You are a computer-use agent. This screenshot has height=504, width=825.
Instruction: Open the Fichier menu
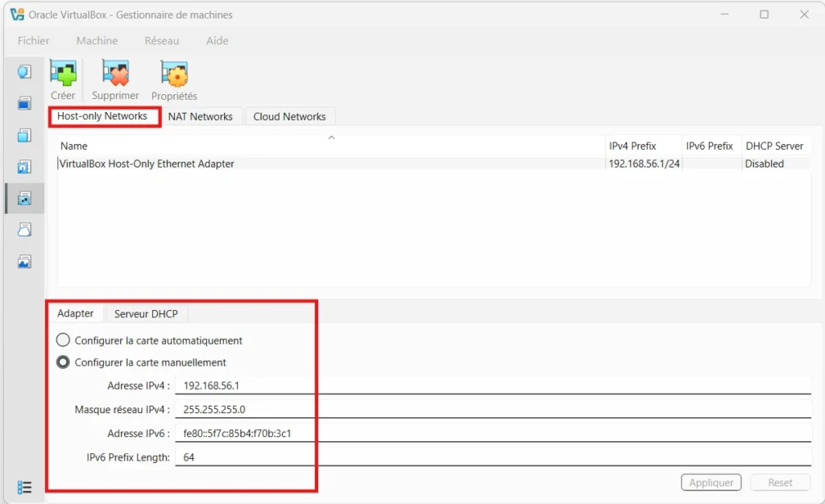[33, 40]
